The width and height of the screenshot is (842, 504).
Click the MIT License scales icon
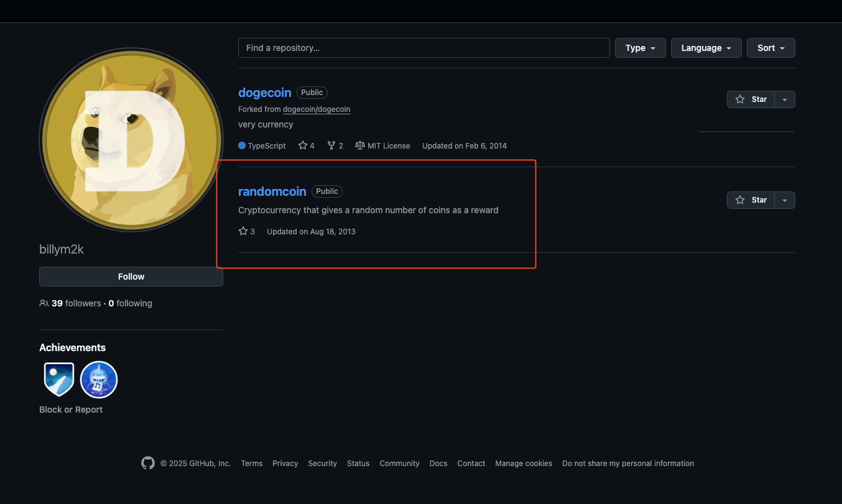coord(359,145)
